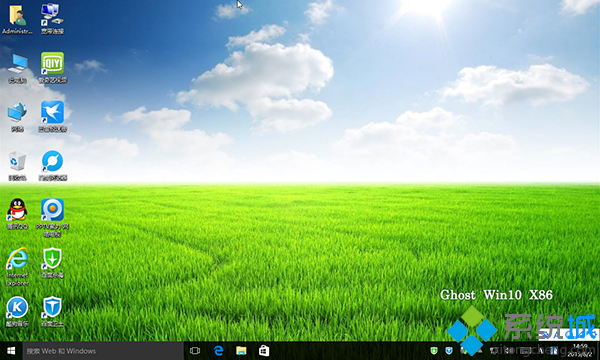Open the broadband connection (宽带连接) shortcut
Screen dimensions: 600x360
(x=52, y=18)
